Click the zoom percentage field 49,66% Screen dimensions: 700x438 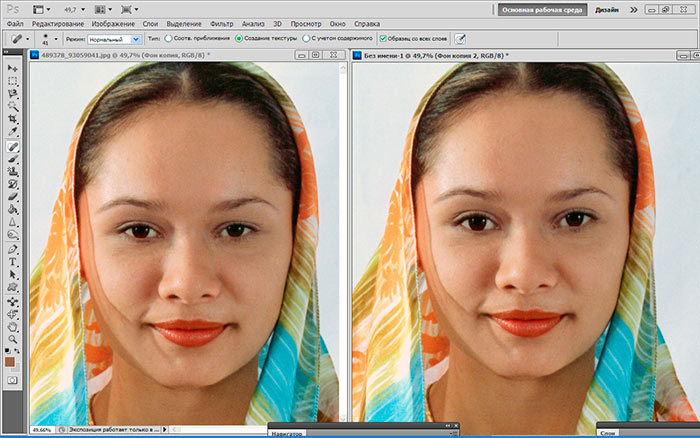tap(42, 430)
